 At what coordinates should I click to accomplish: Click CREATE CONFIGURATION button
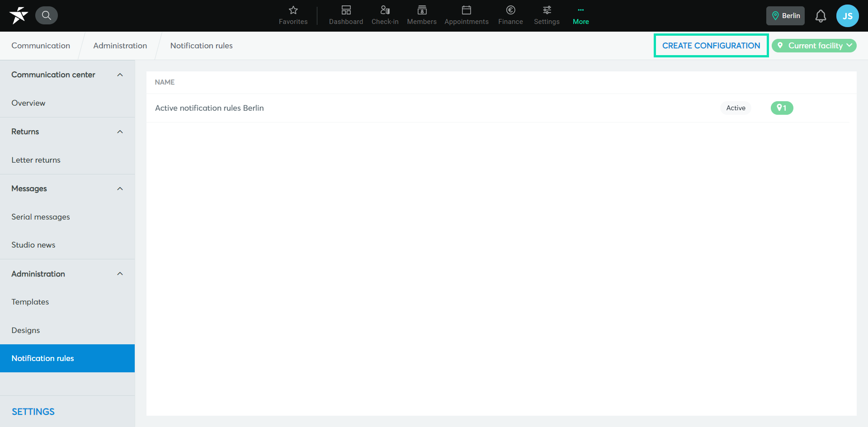(x=711, y=46)
